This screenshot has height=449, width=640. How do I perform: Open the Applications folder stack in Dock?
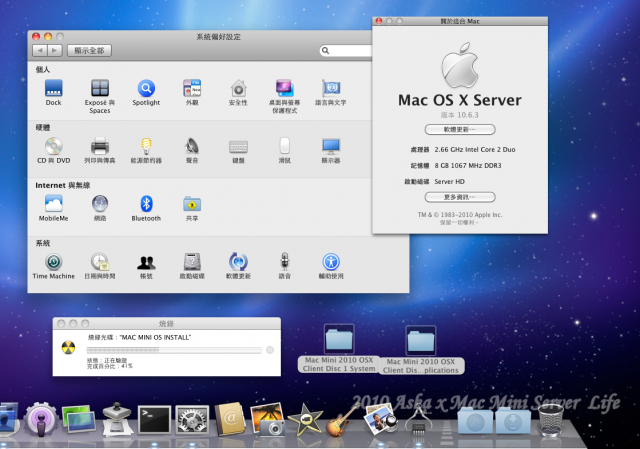(x=475, y=420)
